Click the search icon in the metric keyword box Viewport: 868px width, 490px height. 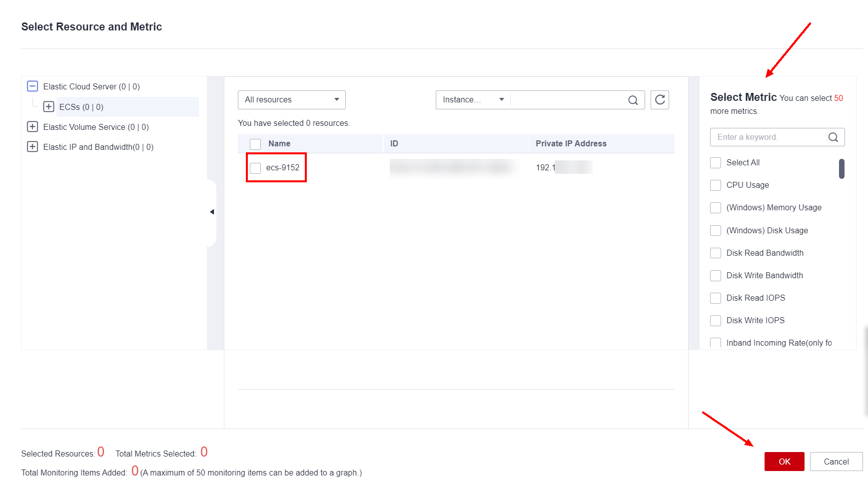click(833, 137)
